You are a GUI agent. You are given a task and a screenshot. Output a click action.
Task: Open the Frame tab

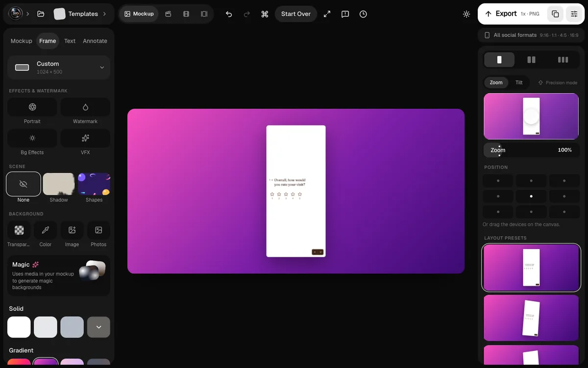[x=48, y=41]
